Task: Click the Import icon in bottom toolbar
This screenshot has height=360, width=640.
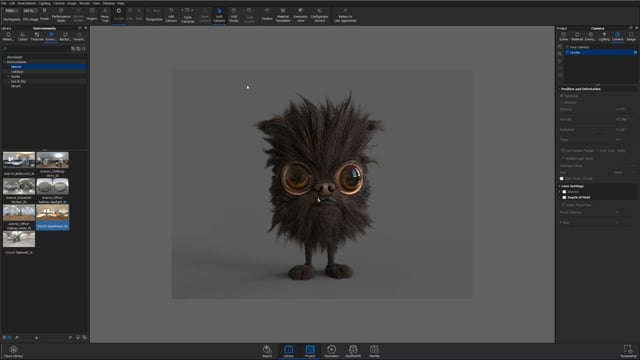Action: [x=267, y=351]
